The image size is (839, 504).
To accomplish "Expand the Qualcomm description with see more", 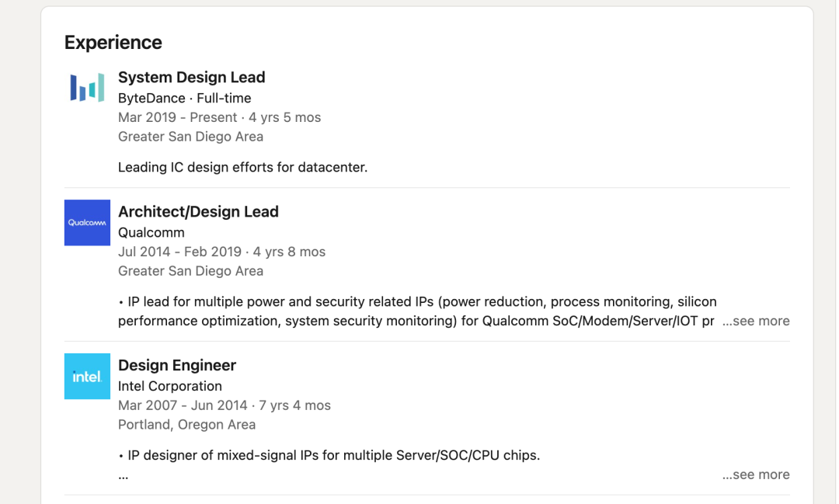I will (x=756, y=321).
